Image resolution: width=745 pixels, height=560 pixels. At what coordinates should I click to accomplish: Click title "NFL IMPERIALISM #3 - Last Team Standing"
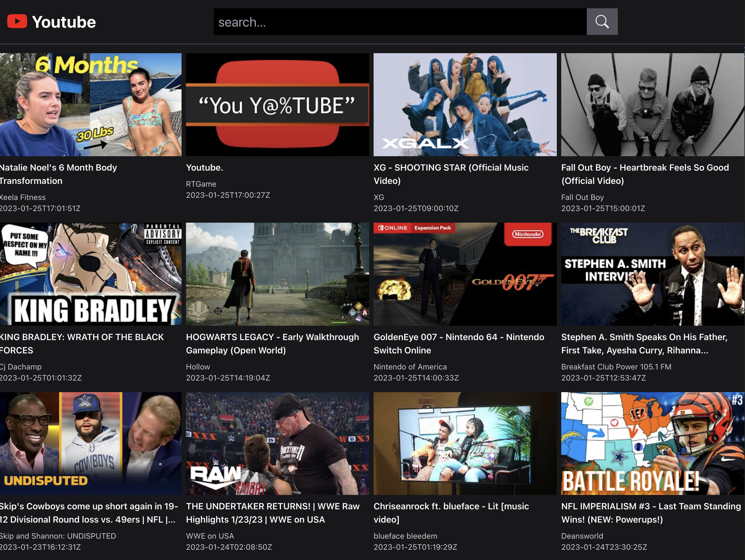pyautogui.click(x=651, y=513)
